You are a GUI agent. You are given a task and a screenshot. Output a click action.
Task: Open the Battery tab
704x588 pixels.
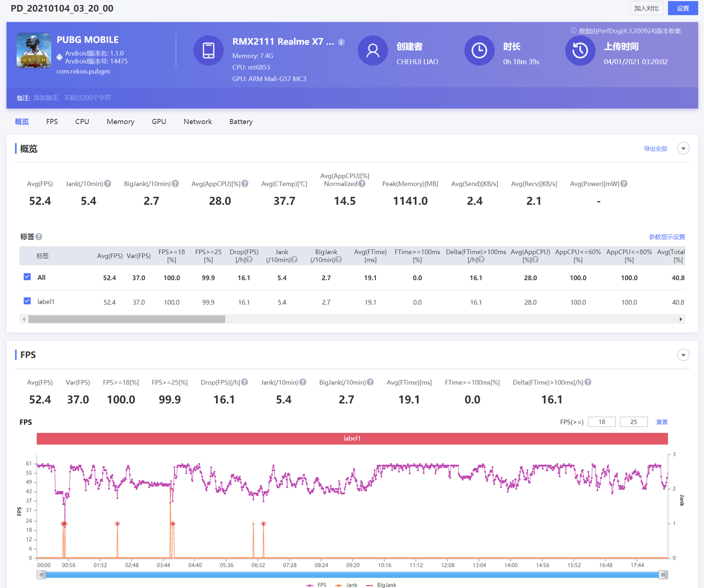coord(241,121)
